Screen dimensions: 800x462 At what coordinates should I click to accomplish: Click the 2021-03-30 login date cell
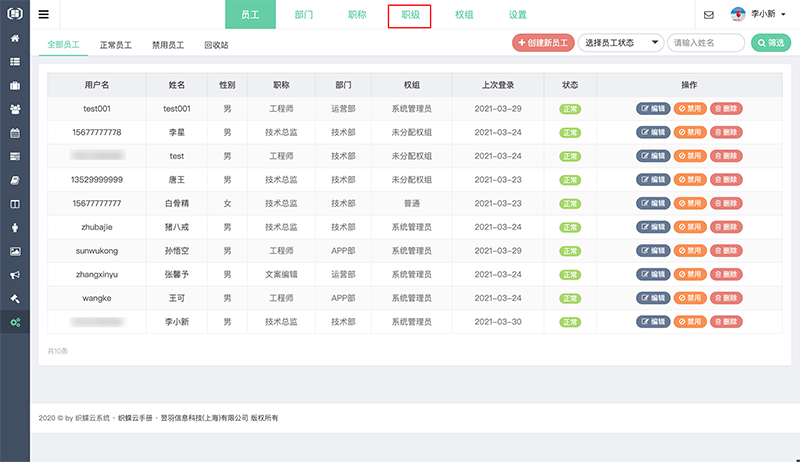pos(498,322)
